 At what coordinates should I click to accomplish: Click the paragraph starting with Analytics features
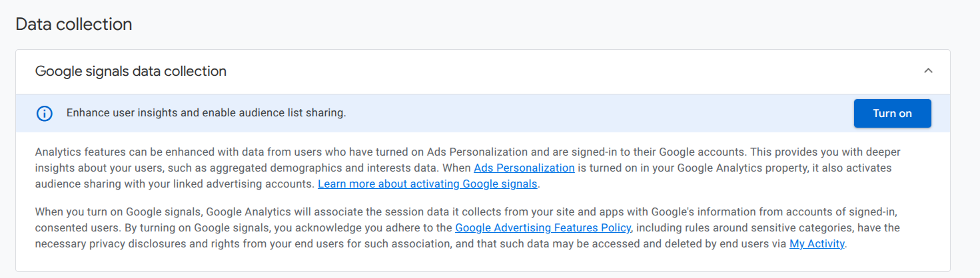(266, 152)
